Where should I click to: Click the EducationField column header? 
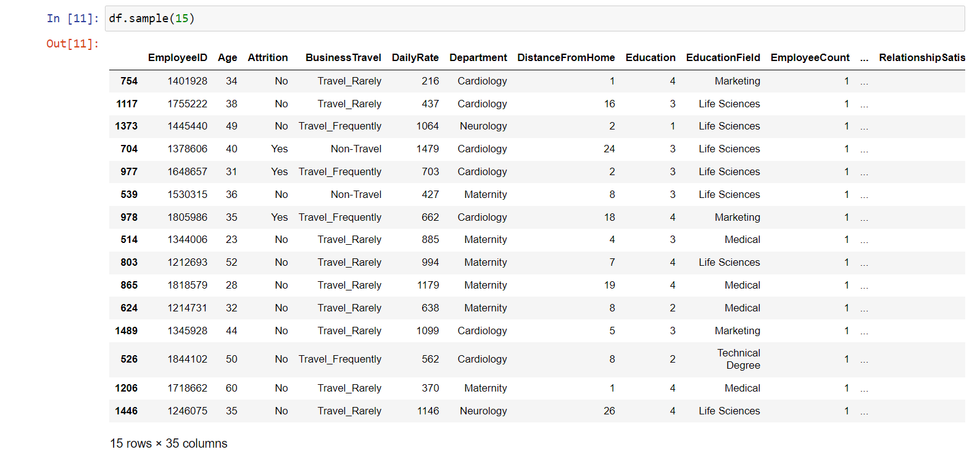pos(723,57)
